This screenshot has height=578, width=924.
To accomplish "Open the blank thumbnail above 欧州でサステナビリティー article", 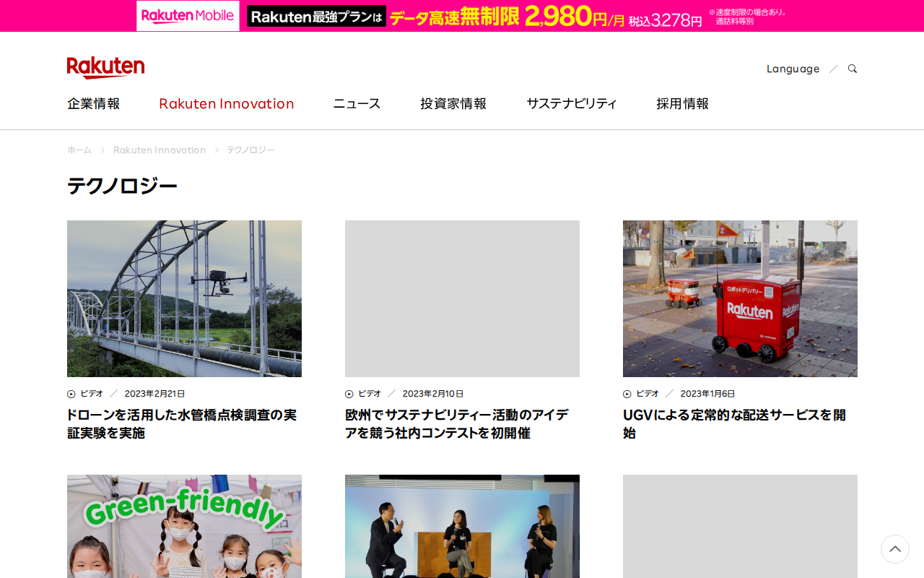I will point(462,298).
